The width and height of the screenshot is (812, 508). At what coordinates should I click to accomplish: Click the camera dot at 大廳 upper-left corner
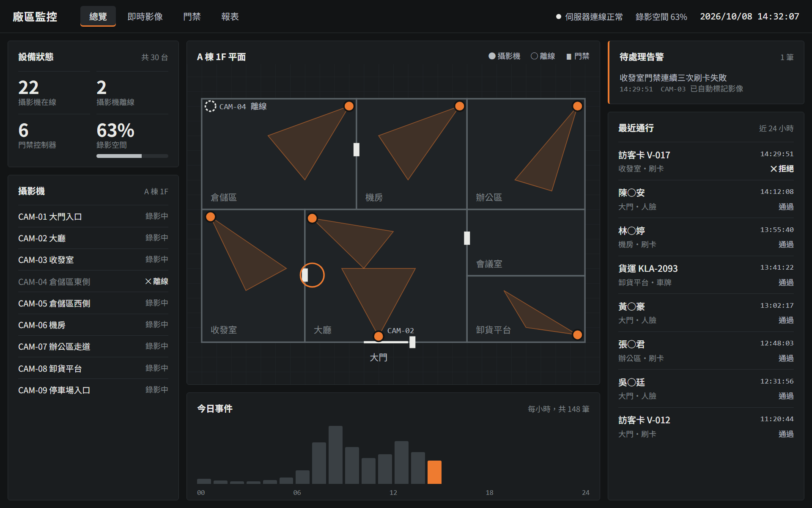[312, 218]
